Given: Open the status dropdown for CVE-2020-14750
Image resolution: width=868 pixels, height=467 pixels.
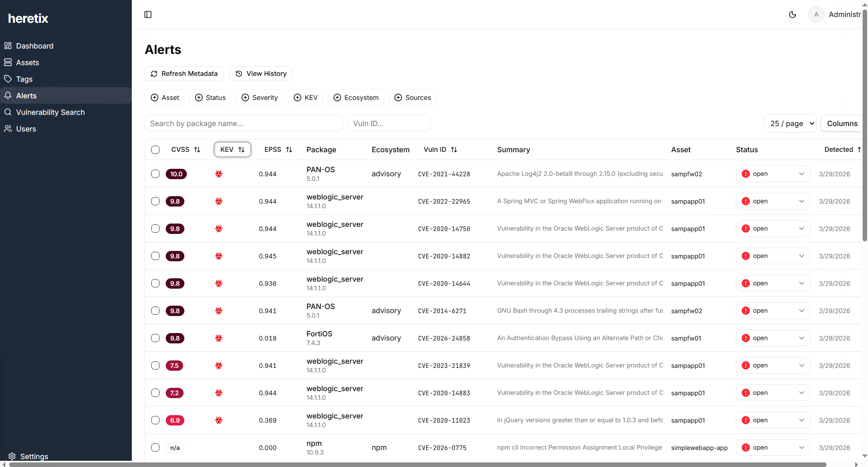Looking at the screenshot, I should tap(772, 229).
